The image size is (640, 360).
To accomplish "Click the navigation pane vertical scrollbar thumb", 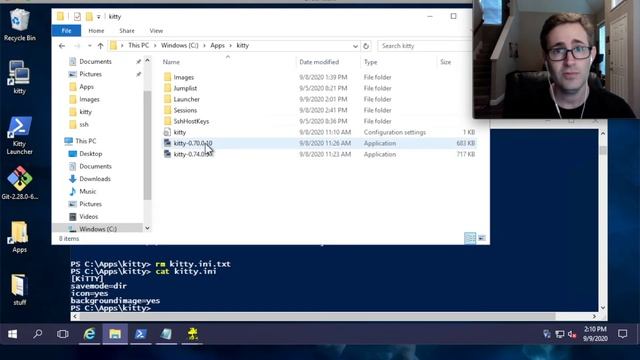I will tap(147, 145).
